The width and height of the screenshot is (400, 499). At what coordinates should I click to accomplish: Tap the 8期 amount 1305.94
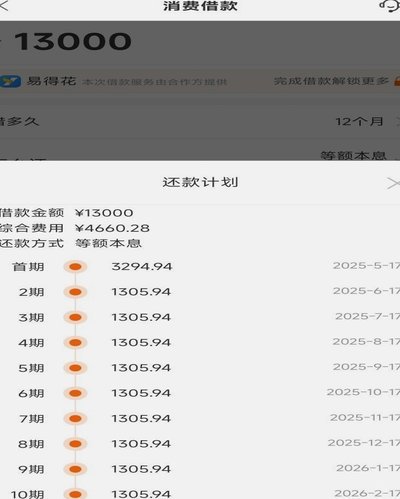pyautogui.click(x=141, y=444)
